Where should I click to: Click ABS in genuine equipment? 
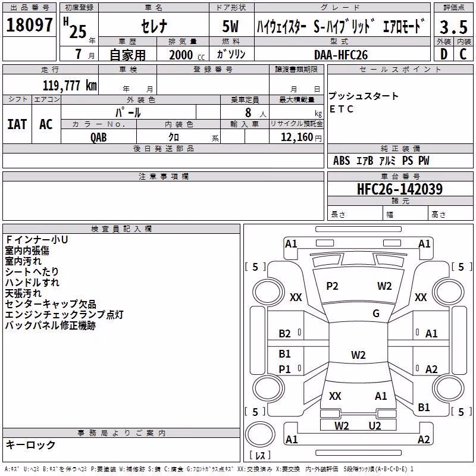(x=342, y=161)
